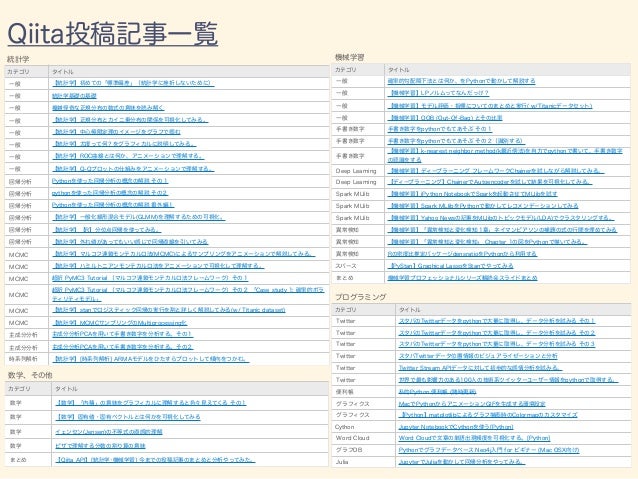This screenshot has height=479, width=638.
Task: Open the 異常検知と変化検知 1章 ネイマンピアソン link
Action: [x=502, y=230]
